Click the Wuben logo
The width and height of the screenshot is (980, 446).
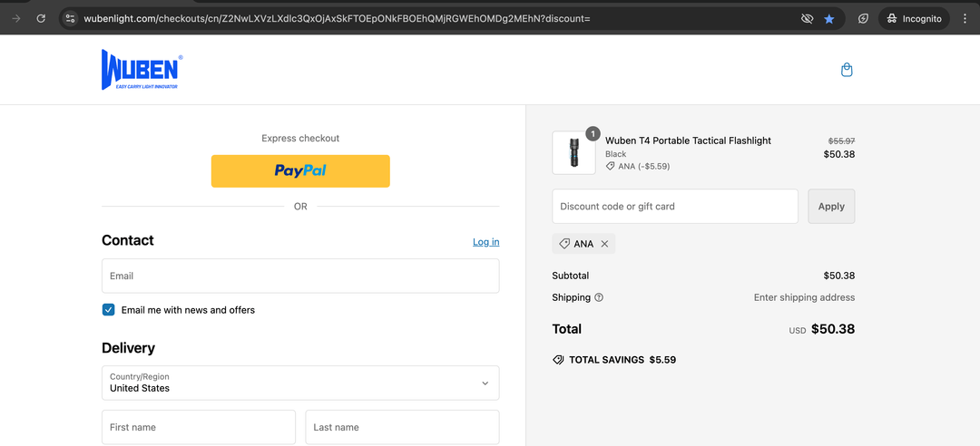point(142,70)
